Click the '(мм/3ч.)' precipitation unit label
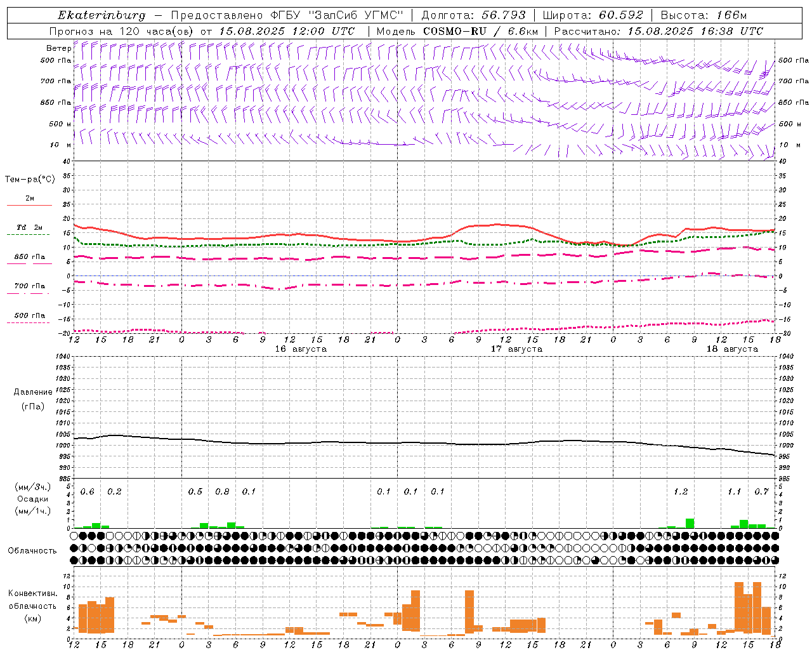 pyautogui.click(x=33, y=487)
